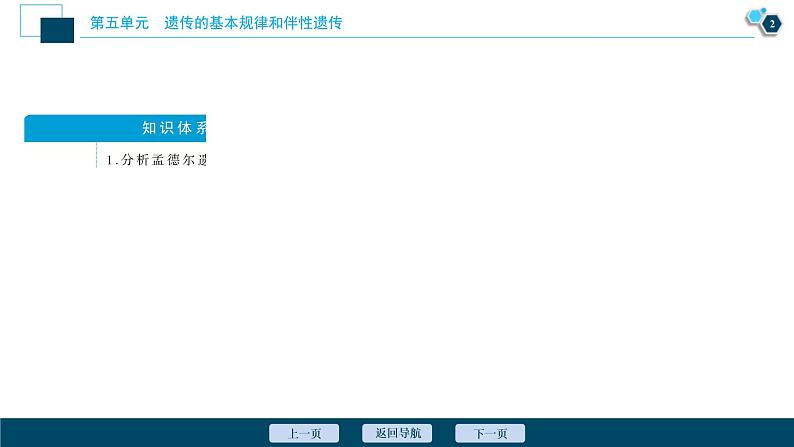The width and height of the screenshot is (794, 447).
Task: Click the 上一页 previous page button
Action: 304,433
